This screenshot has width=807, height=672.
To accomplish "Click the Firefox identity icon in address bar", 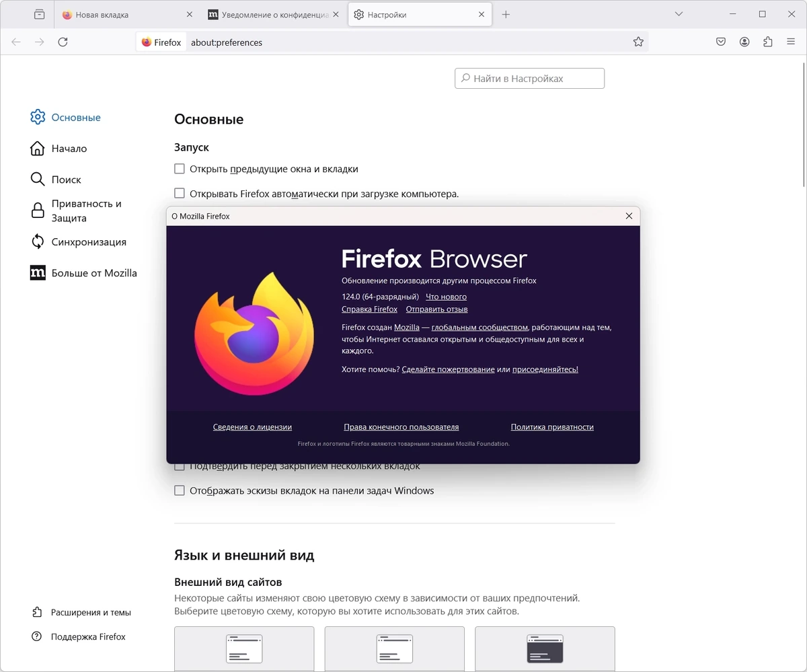I will [161, 42].
